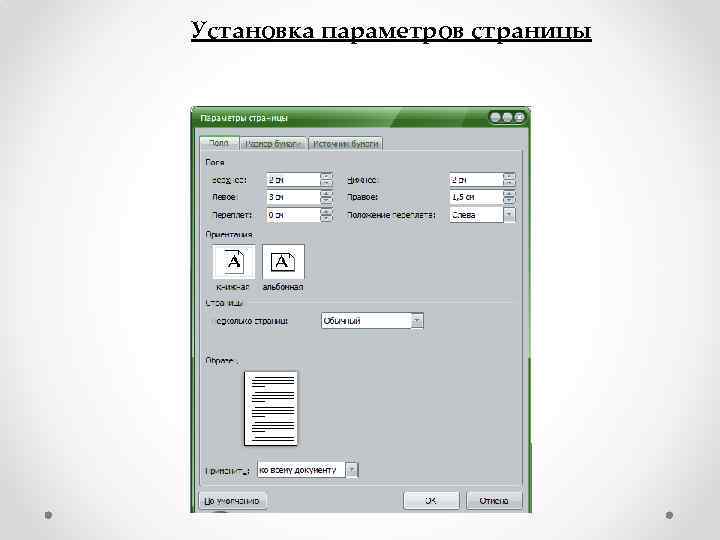
Task: Click the Переплет gutter field
Action: click(293, 214)
